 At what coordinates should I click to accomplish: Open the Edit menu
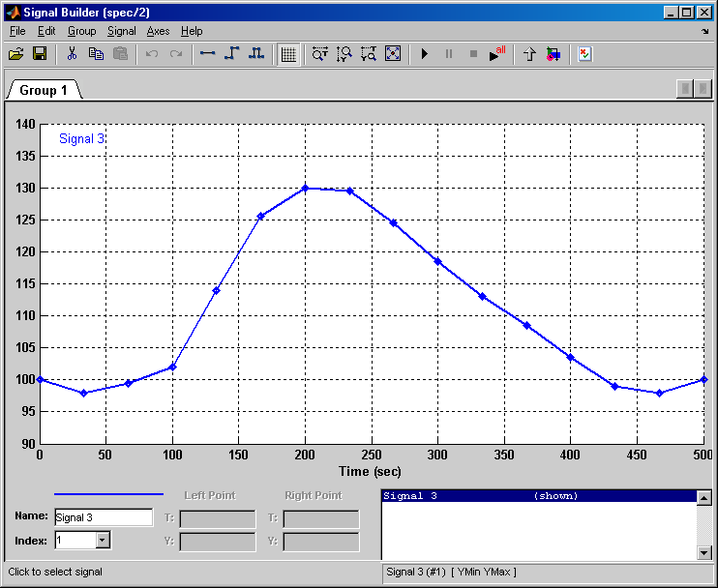pyautogui.click(x=46, y=31)
